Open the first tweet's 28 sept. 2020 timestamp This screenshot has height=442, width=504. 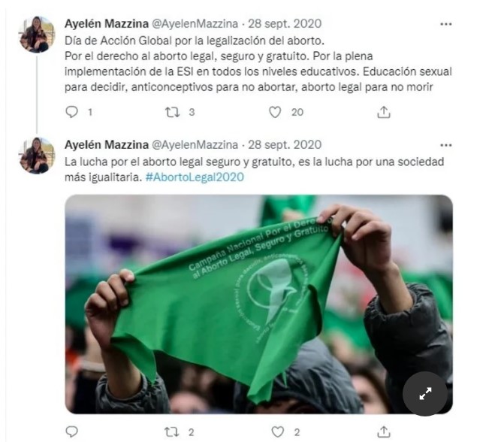coord(285,23)
